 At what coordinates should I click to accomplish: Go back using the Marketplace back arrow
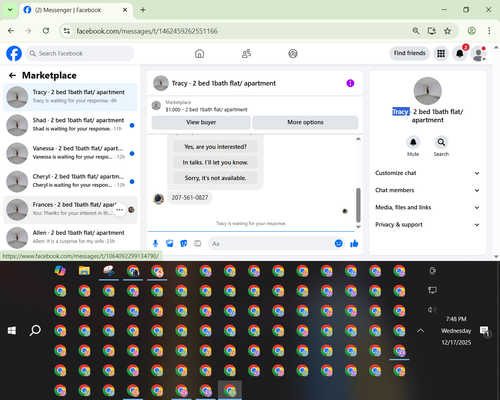12,75
